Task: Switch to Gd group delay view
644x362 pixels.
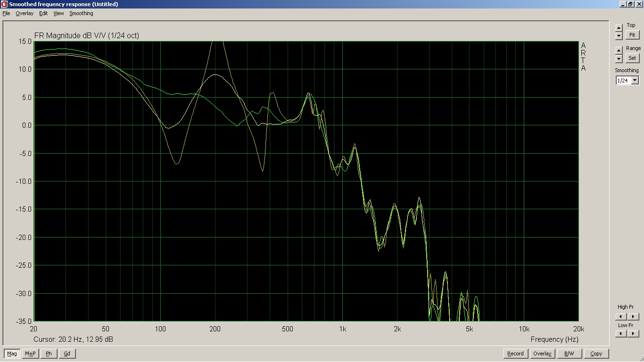Action: point(67,354)
